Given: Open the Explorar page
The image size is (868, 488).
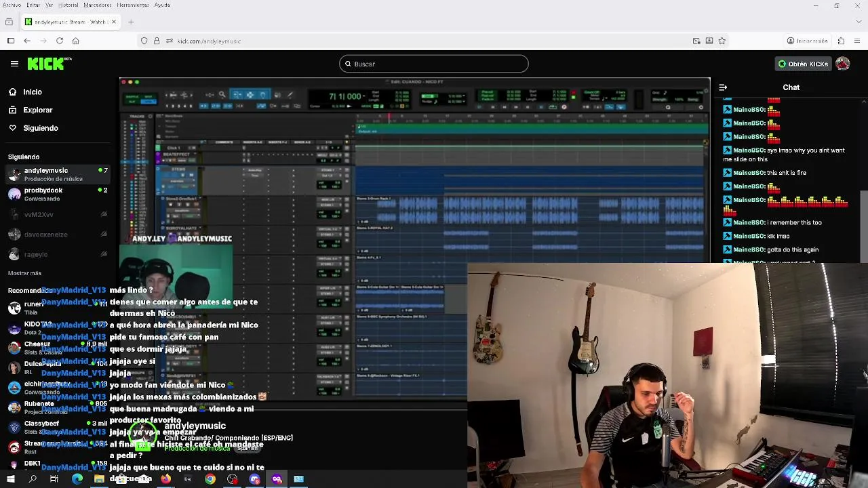Looking at the screenshot, I should coord(37,110).
